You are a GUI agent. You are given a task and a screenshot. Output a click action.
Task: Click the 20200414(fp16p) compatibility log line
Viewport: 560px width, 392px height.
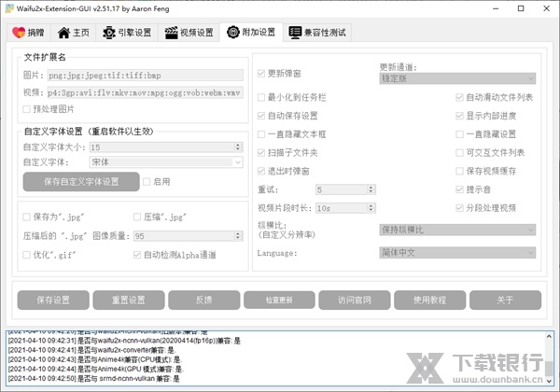point(124,341)
